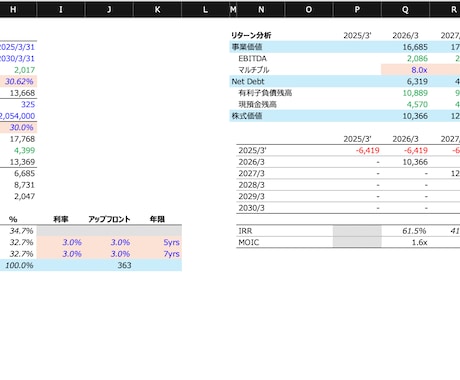Click the gray IRR cell under column P

tap(357, 231)
